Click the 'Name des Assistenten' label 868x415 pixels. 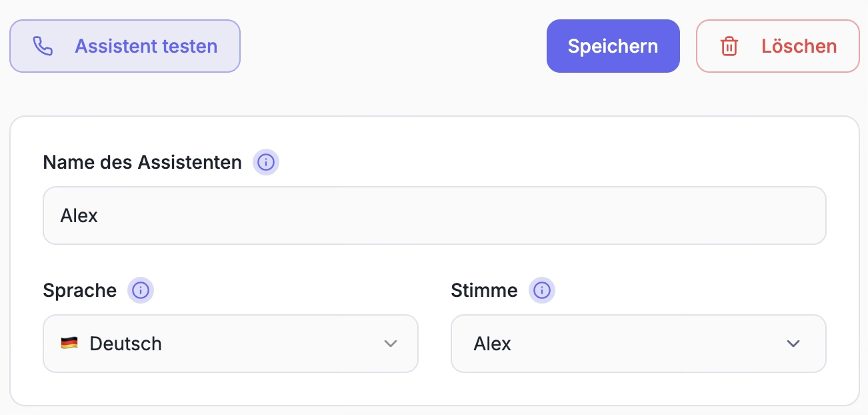[x=142, y=162]
